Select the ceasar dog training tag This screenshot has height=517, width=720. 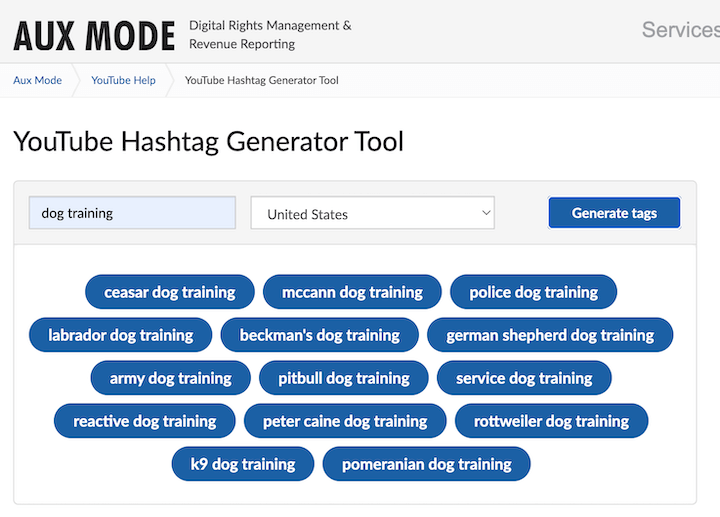[170, 292]
